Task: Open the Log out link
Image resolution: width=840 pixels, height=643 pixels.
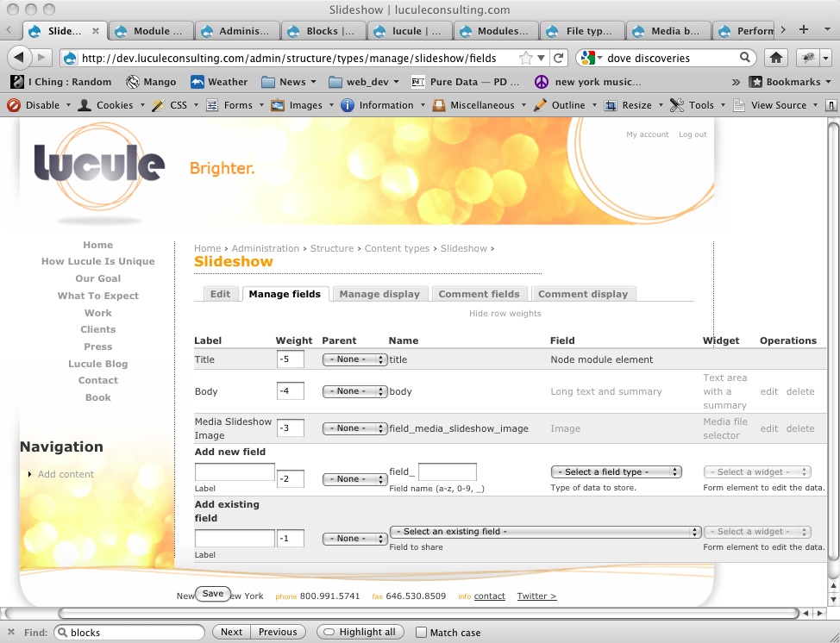Action: 693,135
